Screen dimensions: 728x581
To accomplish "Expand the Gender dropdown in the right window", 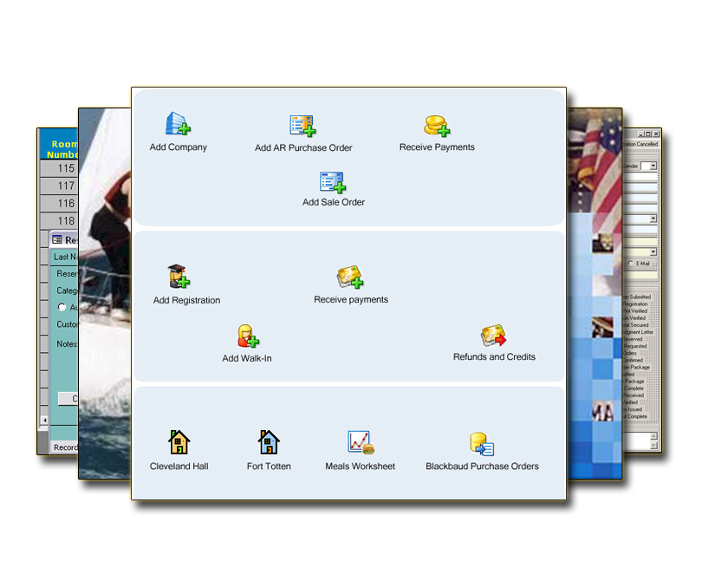I will (x=653, y=166).
